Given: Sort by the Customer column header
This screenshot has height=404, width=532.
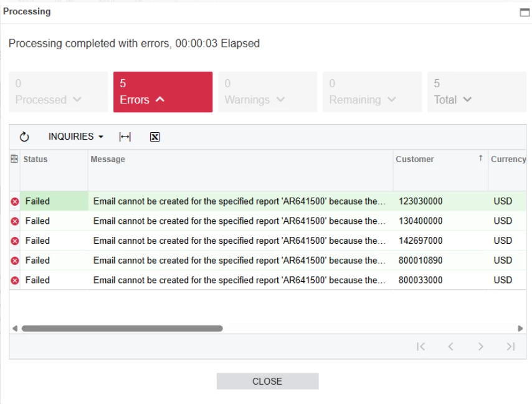Looking at the screenshot, I should coord(440,170).
